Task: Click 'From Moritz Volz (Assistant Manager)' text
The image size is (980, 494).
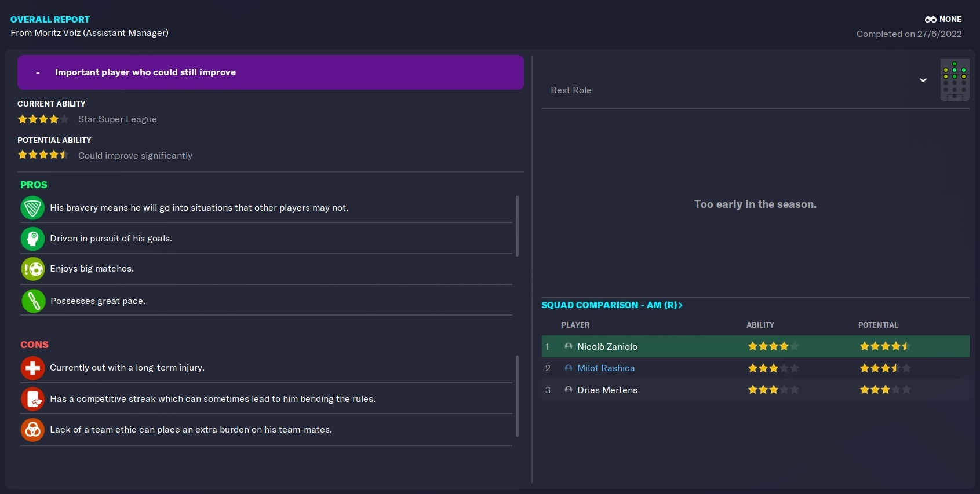Action: tap(89, 33)
